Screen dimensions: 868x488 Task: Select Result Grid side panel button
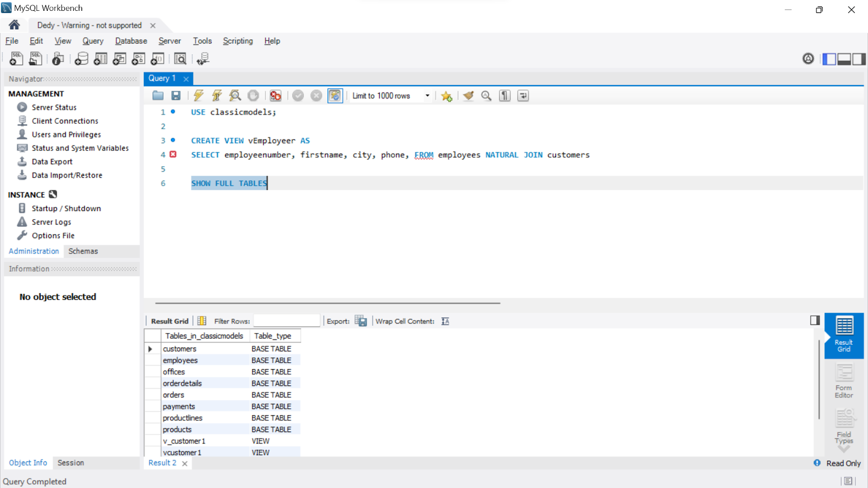tap(844, 335)
